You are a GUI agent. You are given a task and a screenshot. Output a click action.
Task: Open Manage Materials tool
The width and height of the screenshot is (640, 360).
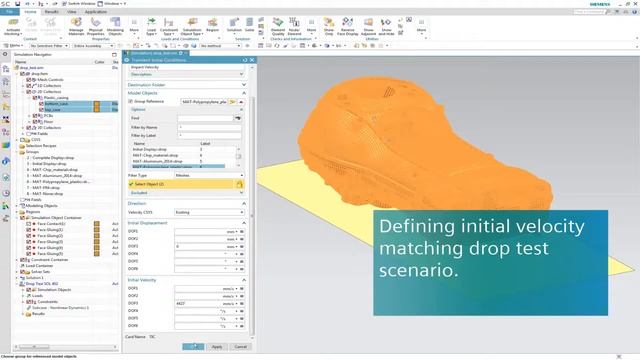tap(76, 27)
